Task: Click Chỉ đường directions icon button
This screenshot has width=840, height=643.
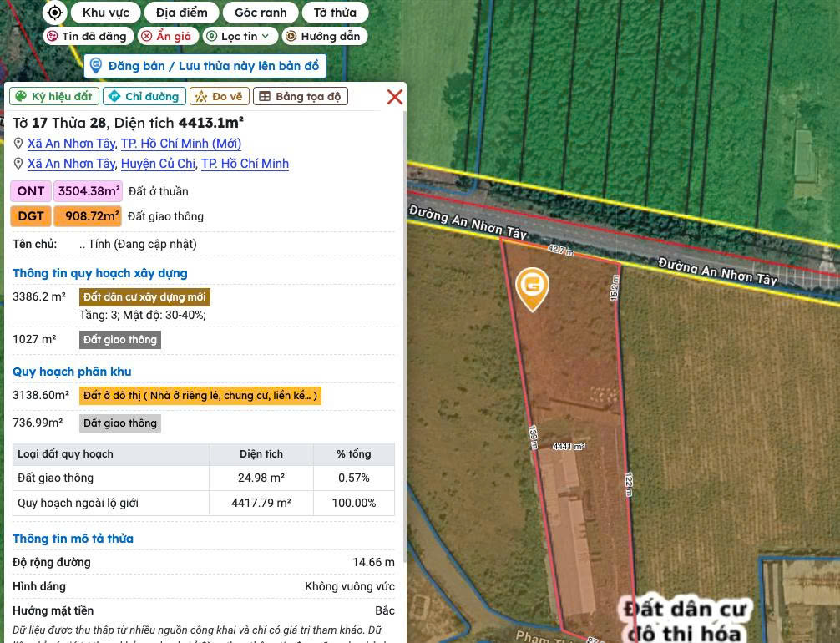Action: click(x=144, y=97)
